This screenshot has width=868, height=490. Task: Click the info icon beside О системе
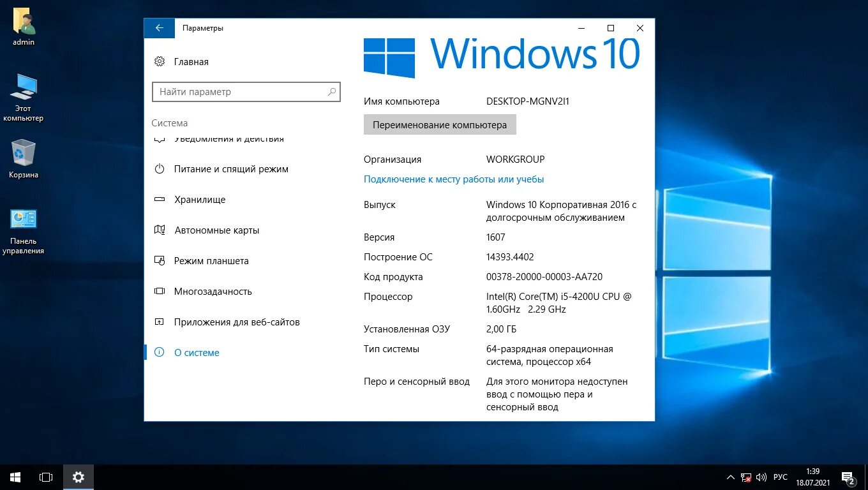pyautogui.click(x=160, y=353)
